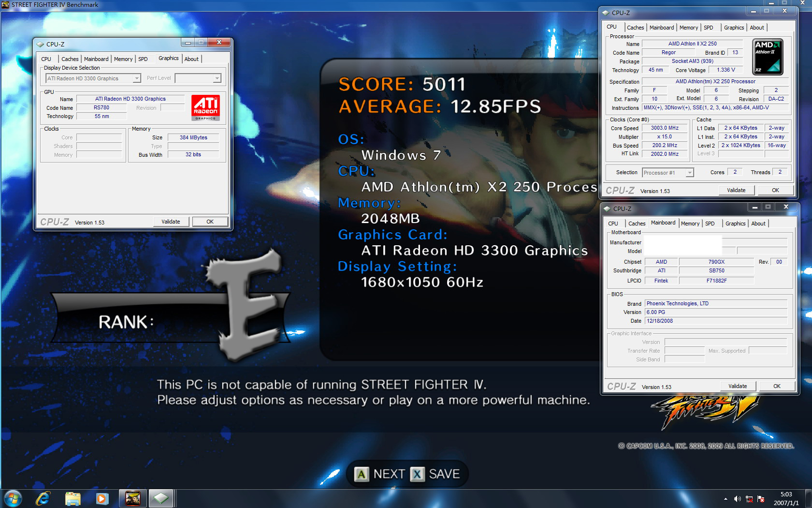Click Validate in CPU-tab CPU-Z window

coord(736,190)
